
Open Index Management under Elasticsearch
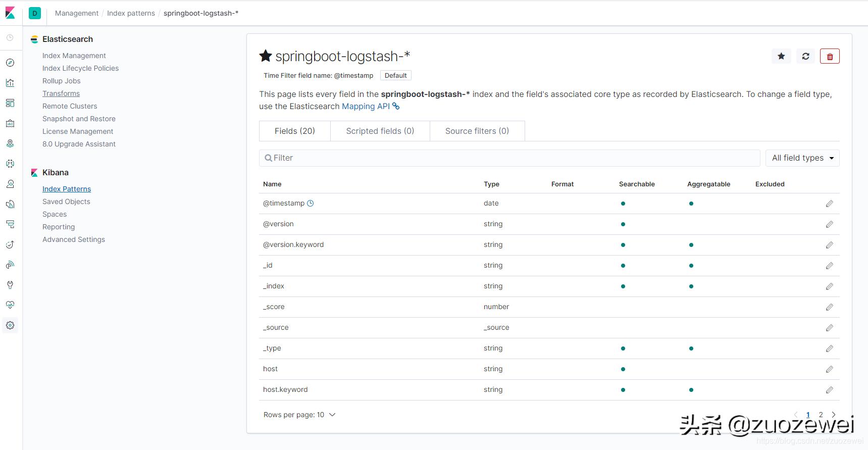tap(74, 56)
